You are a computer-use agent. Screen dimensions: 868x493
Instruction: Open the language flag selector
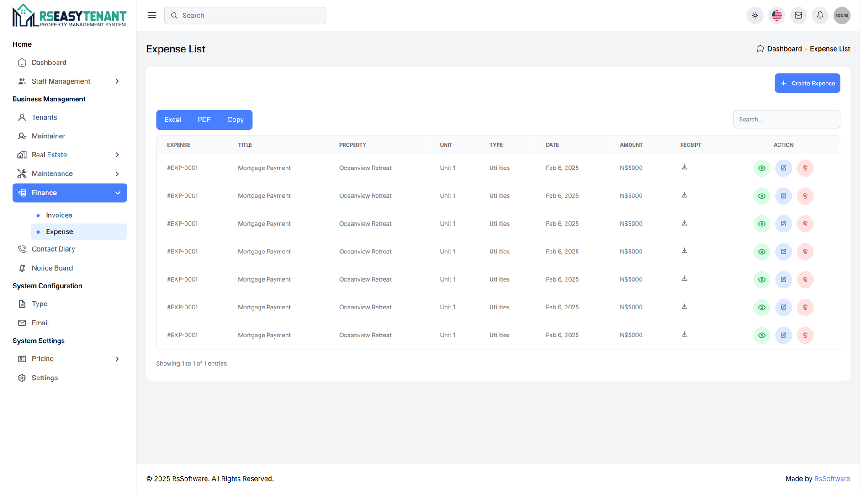[x=777, y=16]
